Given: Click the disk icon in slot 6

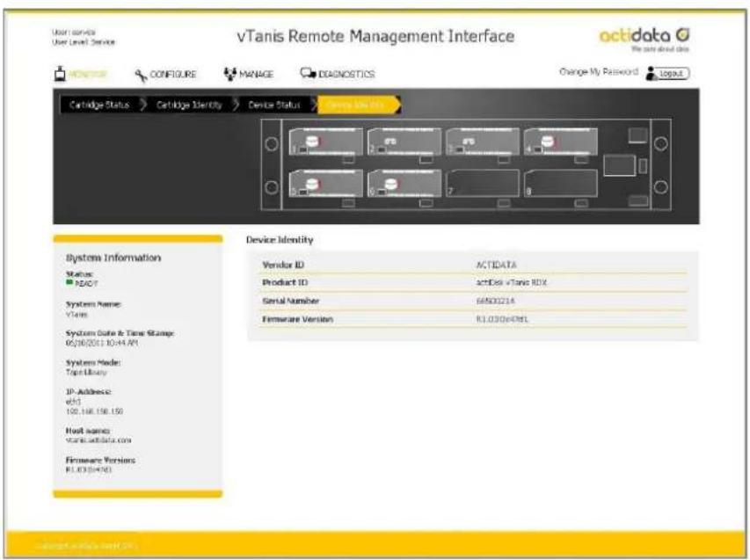Looking at the screenshot, I should pyautogui.click(x=390, y=184).
